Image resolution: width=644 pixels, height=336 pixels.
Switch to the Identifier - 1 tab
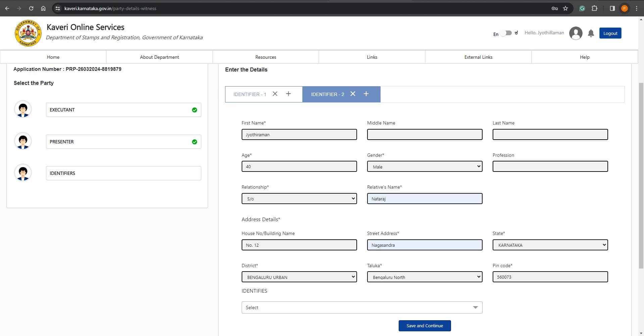click(x=250, y=94)
